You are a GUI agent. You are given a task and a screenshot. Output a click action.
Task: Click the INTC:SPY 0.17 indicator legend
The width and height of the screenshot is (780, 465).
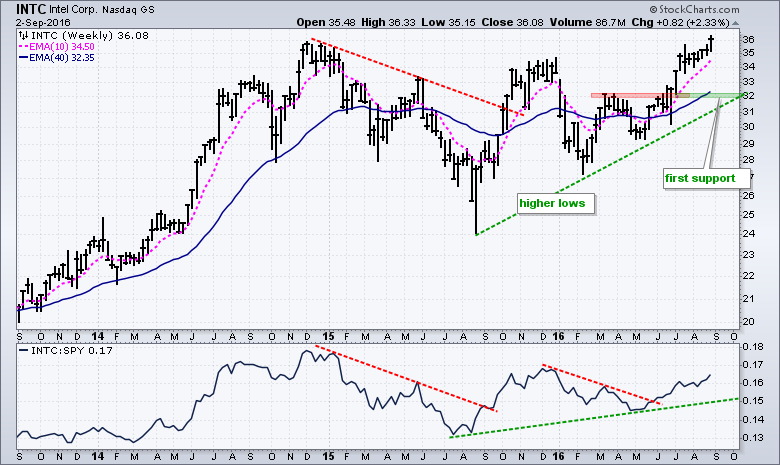tap(66, 351)
